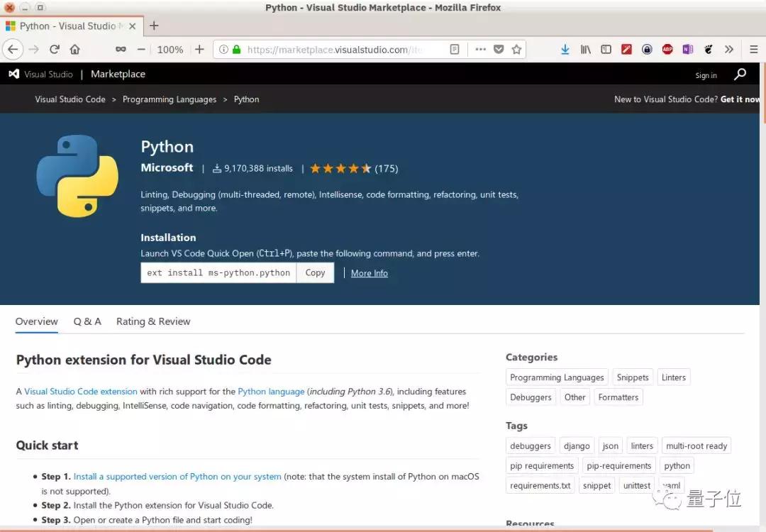Click the Visual Studio logo in the header
The height and width of the screenshot is (532, 766).
coord(13,74)
